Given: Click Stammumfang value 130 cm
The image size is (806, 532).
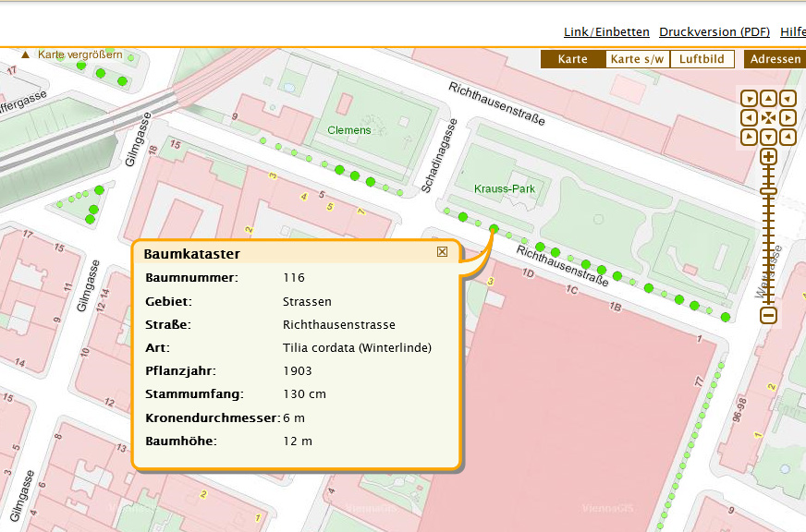Looking at the screenshot, I should tap(304, 393).
